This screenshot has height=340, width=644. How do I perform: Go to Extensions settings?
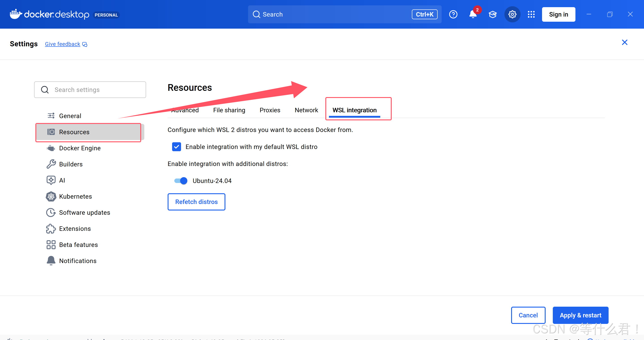[x=75, y=229]
